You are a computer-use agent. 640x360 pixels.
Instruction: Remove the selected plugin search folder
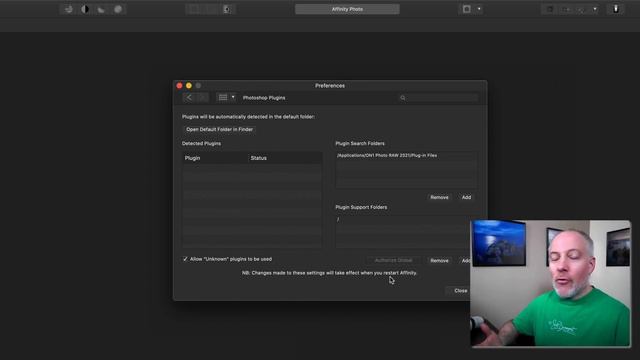coord(439,198)
